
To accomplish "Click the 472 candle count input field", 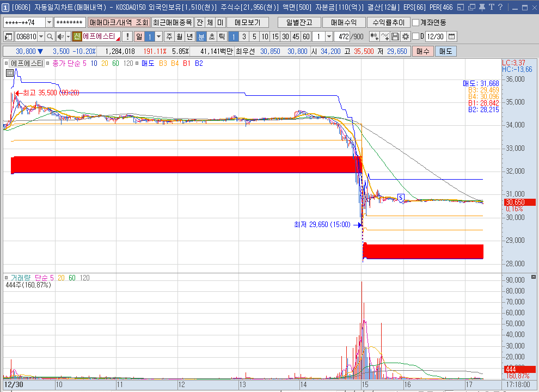I will pyautogui.click(x=343, y=36).
